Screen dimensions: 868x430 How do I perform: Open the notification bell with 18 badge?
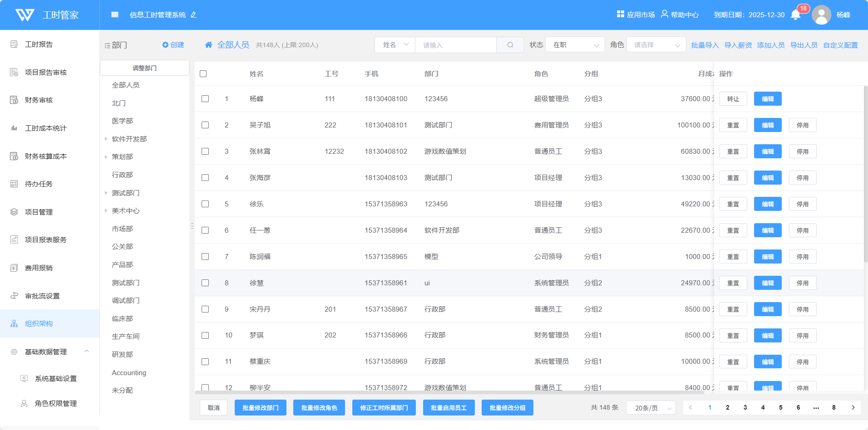click(x=795, y=15)
